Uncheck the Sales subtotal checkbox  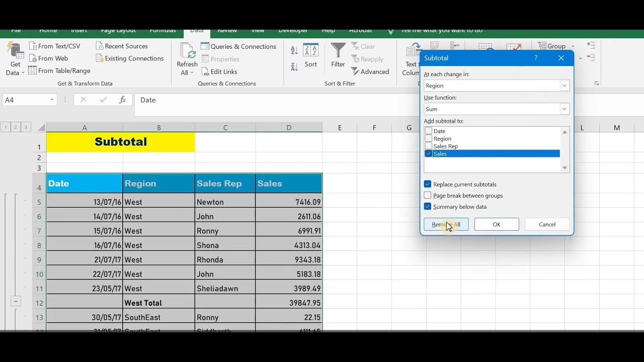[429, 154]
